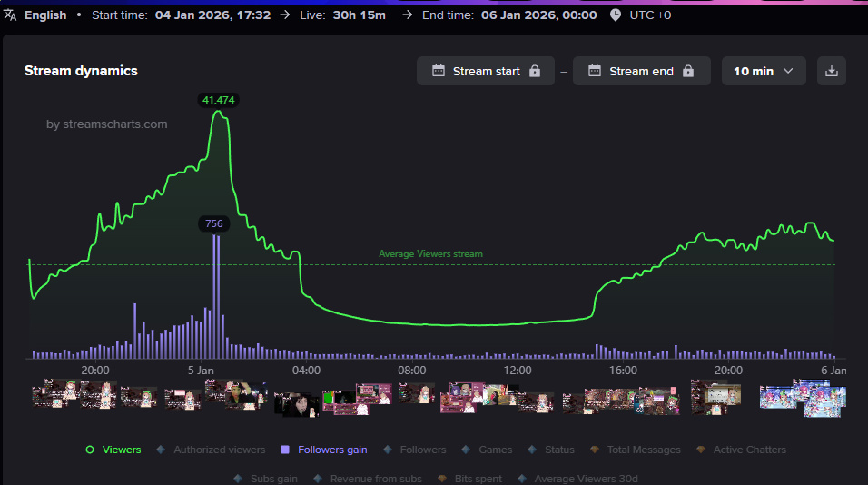Viewport: 868px width, 485px height.
Task: Click the end time 06 Jan 2026, 00:00
Action: (538, 15)
